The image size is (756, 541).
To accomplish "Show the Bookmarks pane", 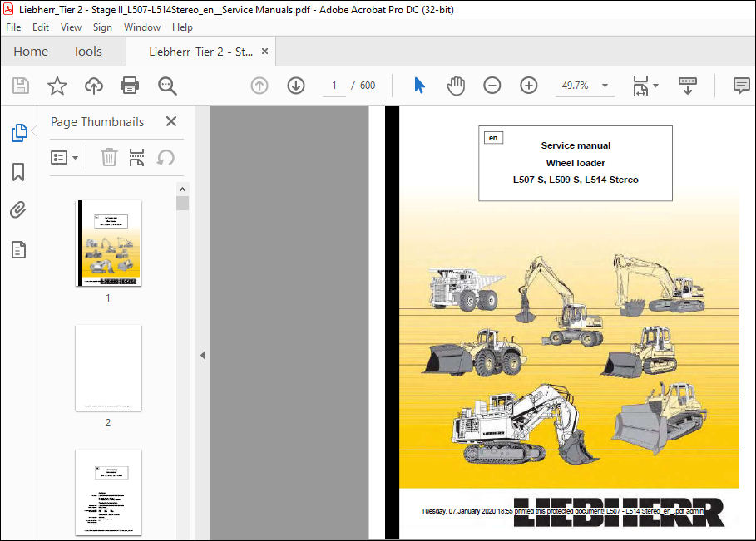I will point(18,172).
